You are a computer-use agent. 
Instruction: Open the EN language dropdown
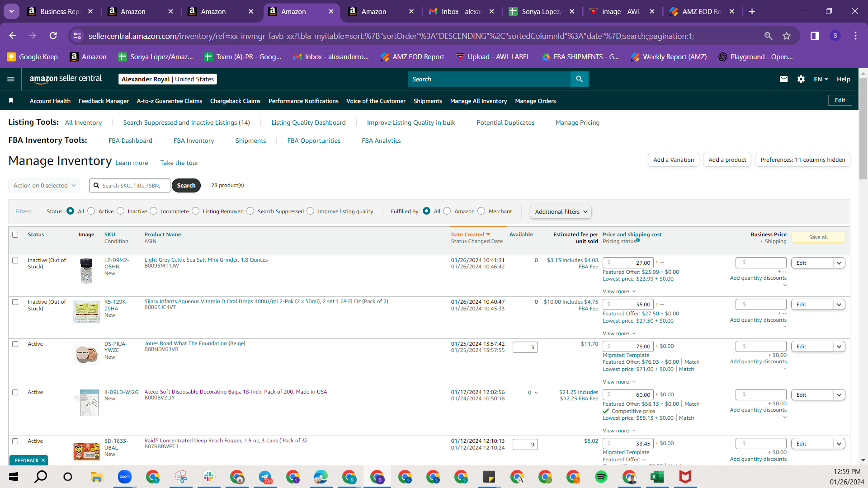coord(821,79)
